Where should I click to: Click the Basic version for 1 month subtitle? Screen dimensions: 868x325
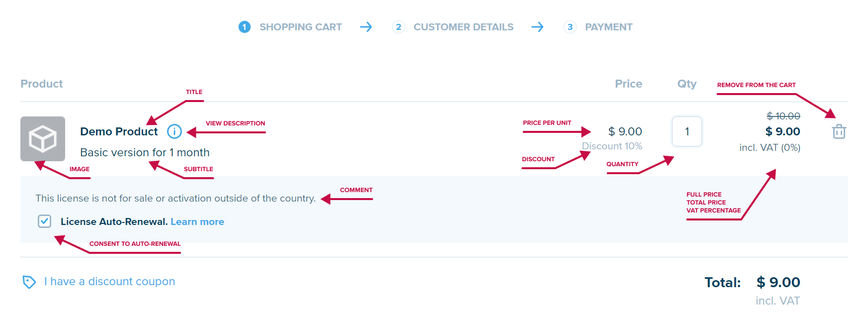tap(145, 153)
